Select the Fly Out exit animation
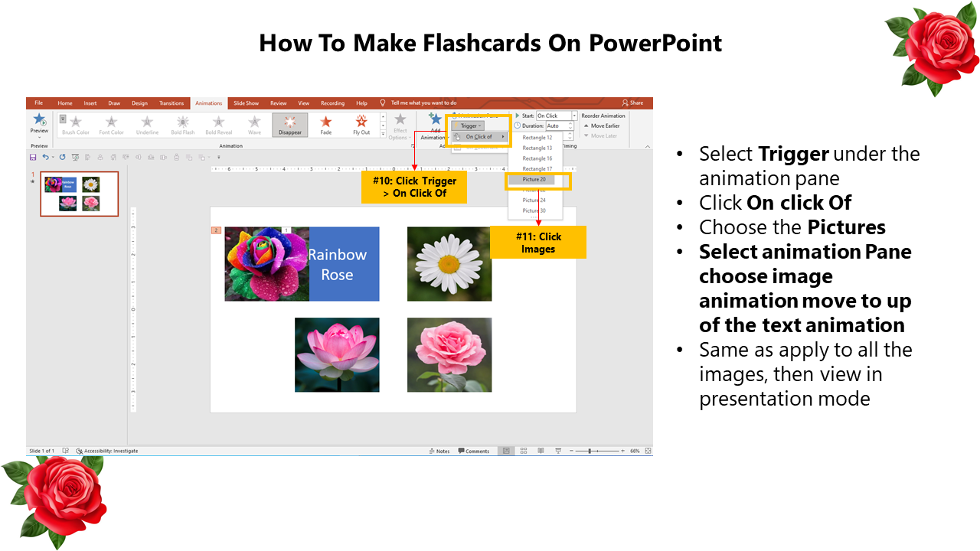The image size is (980, 551). pyautogui.click(x=361, y=126)
